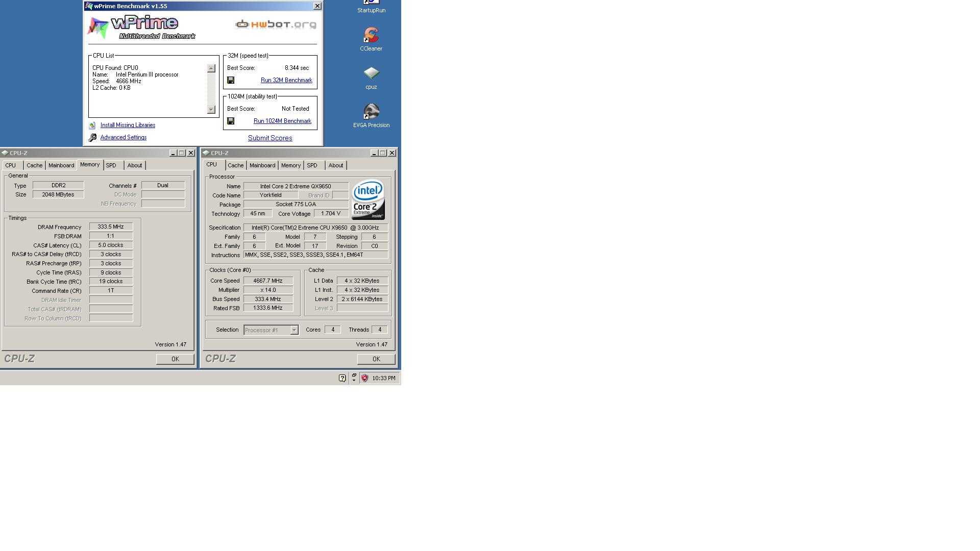Click the tray icon with the small down arrow
The height and width of the screenshot is (551, 980).
point(354,378)
